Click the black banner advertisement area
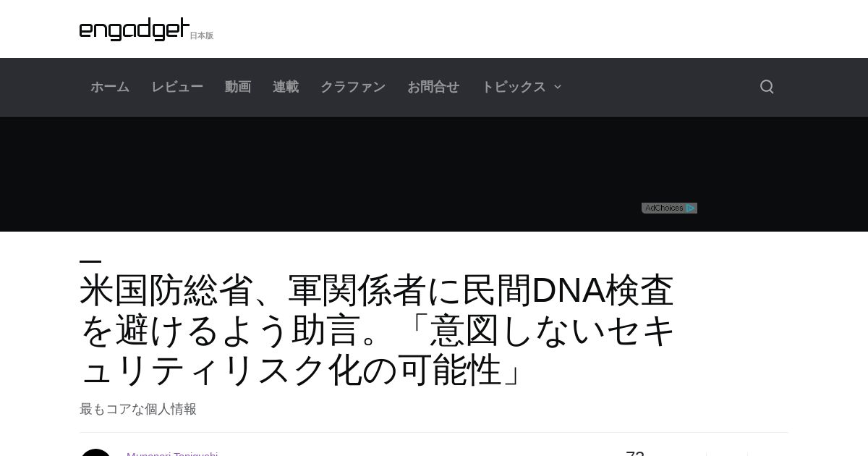This screenshot has width=868, height=456. click(434, 174)
